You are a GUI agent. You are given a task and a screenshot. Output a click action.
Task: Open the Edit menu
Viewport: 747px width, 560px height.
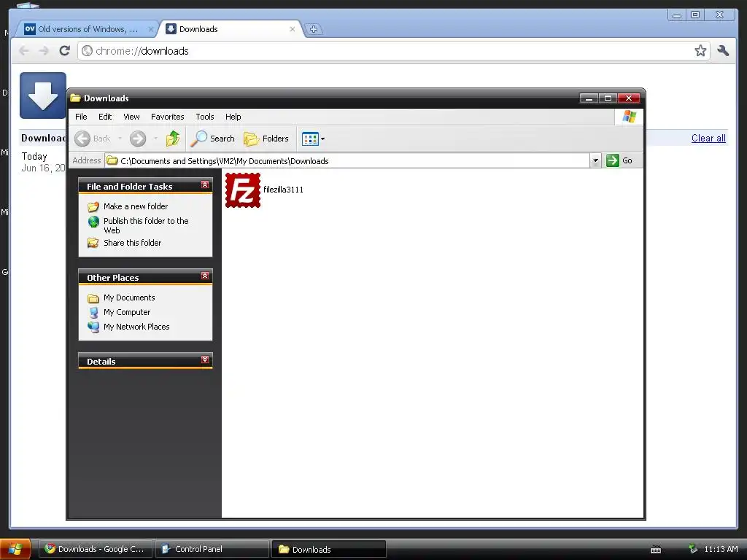pos(105,117)
